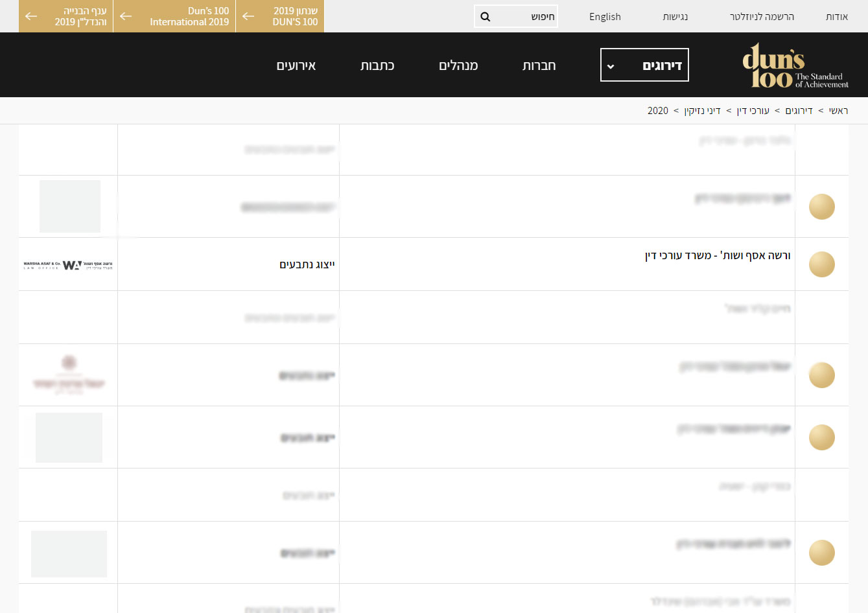868x613 pixels.
Task: Open the כתבות articles menu
Action: click(377, 65)
